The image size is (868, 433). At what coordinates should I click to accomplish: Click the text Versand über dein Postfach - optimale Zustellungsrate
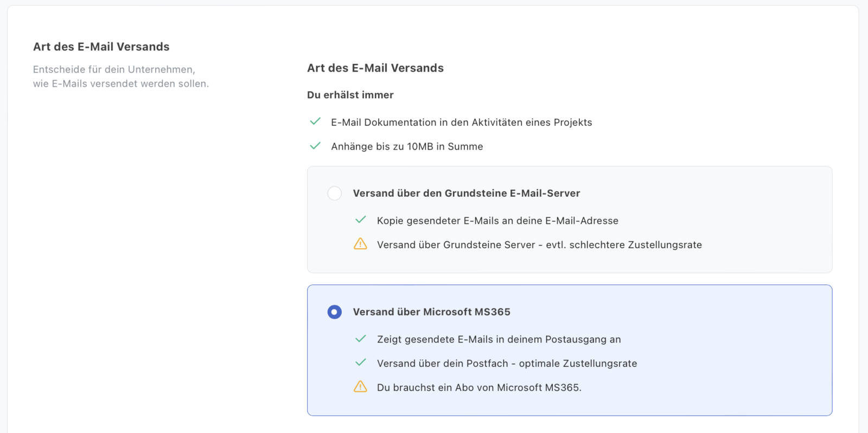pyautogui.click(x=507, y=364)
